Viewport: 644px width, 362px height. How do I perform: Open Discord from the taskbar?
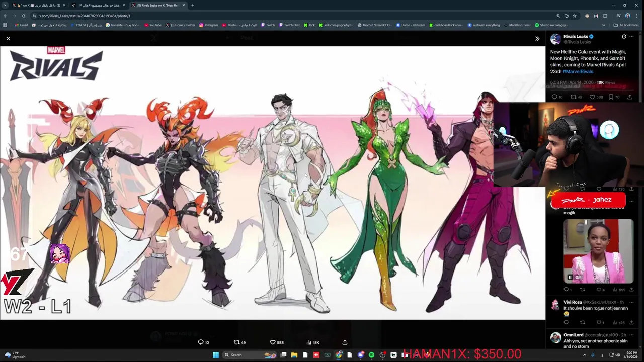point(361,355)
